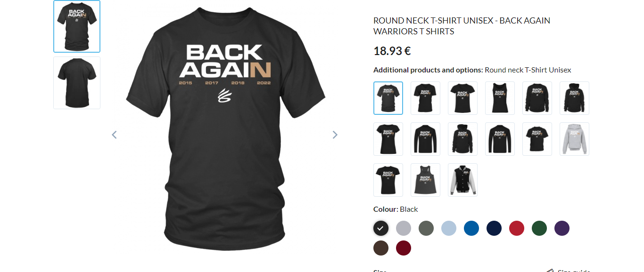Click the main Back Again shirt image
This screenshot has height=272, width=644.
225,127
